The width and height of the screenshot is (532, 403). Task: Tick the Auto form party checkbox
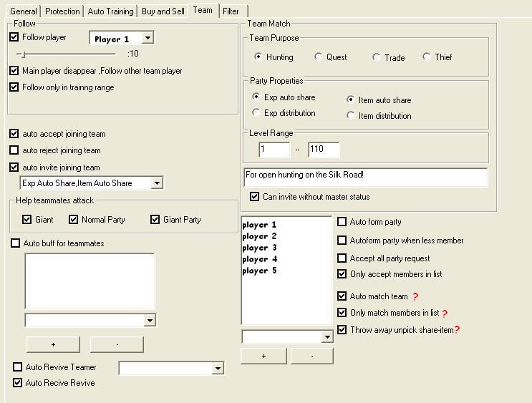342,222
